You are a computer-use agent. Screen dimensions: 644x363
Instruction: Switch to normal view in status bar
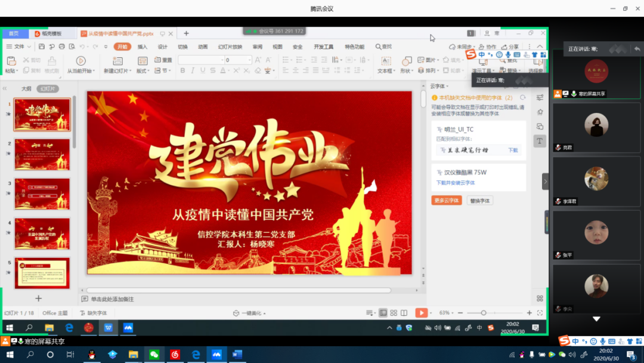tap(383, 313)
